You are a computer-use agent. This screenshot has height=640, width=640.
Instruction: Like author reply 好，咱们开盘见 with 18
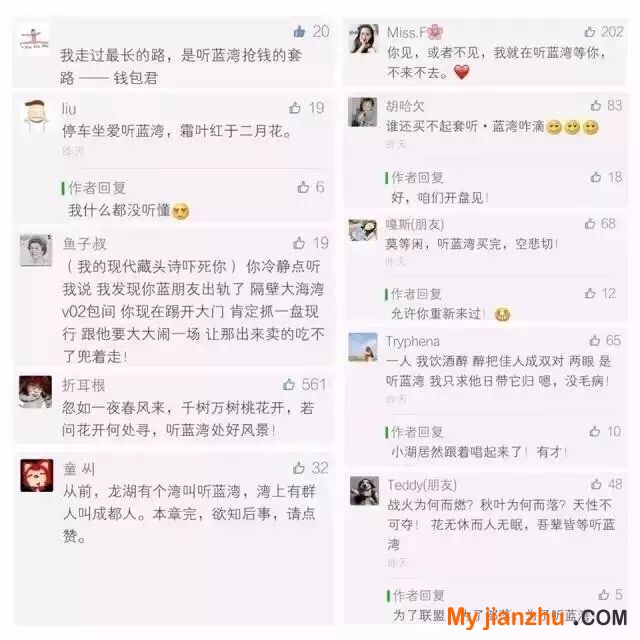(596, 177)
